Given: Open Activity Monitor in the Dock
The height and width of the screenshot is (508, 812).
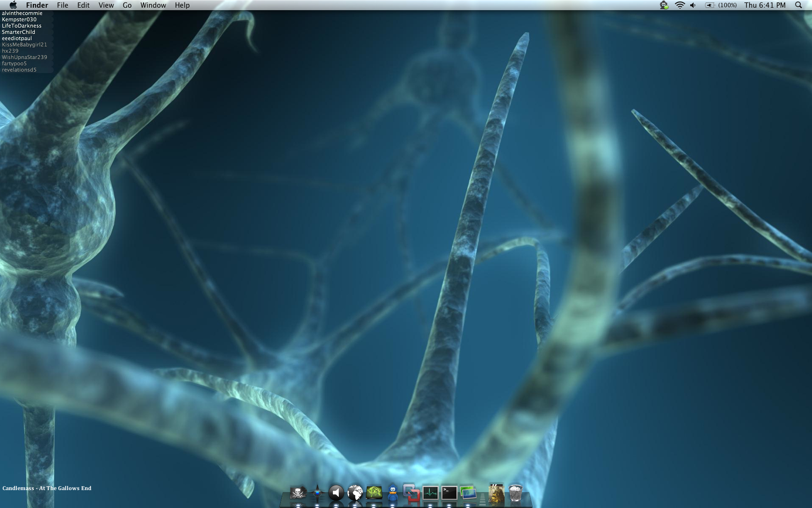Looking at the screenshot, I should click(430, 493).
